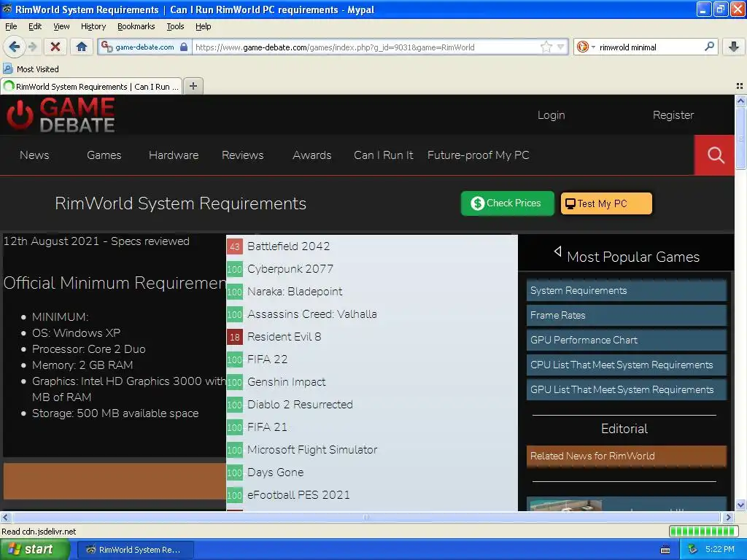Open CPU List That Meet System Requirements
Screen dimensions: 747x560
[x=627, y=365]
